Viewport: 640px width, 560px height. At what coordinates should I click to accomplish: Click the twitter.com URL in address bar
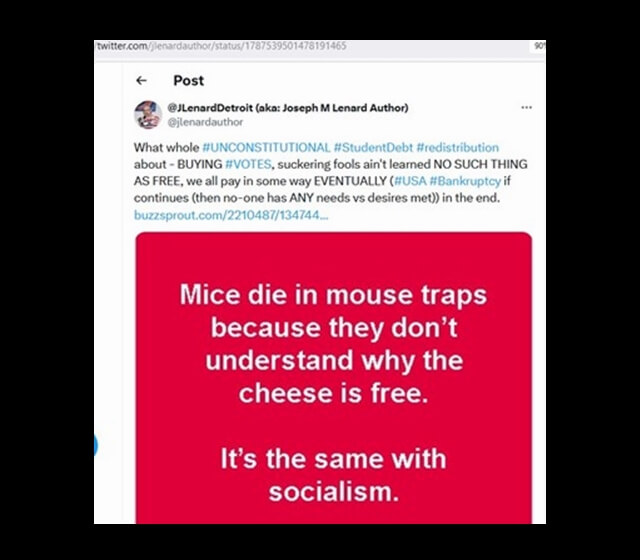pos(222,46)
